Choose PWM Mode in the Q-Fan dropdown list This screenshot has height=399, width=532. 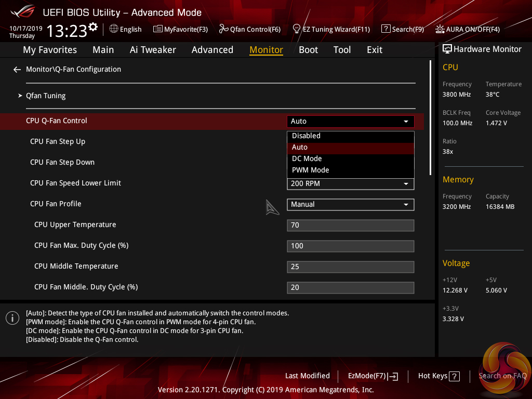pyautogui.click(x=351, y=170)
